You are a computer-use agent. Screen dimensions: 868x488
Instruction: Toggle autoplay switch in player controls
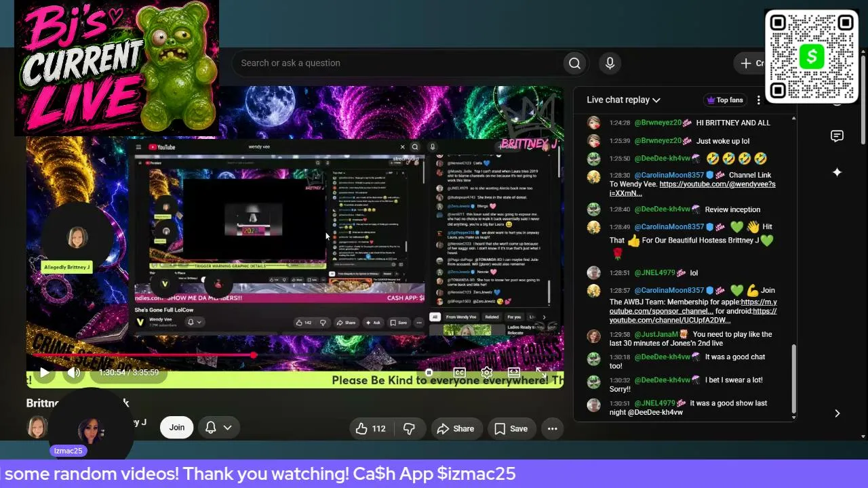429,372
